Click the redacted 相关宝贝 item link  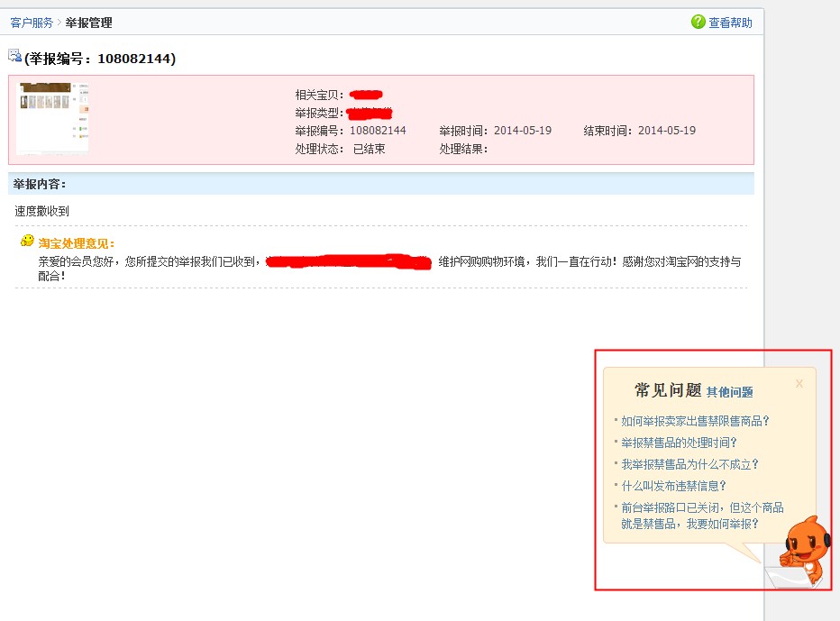[x=366, y=95]
